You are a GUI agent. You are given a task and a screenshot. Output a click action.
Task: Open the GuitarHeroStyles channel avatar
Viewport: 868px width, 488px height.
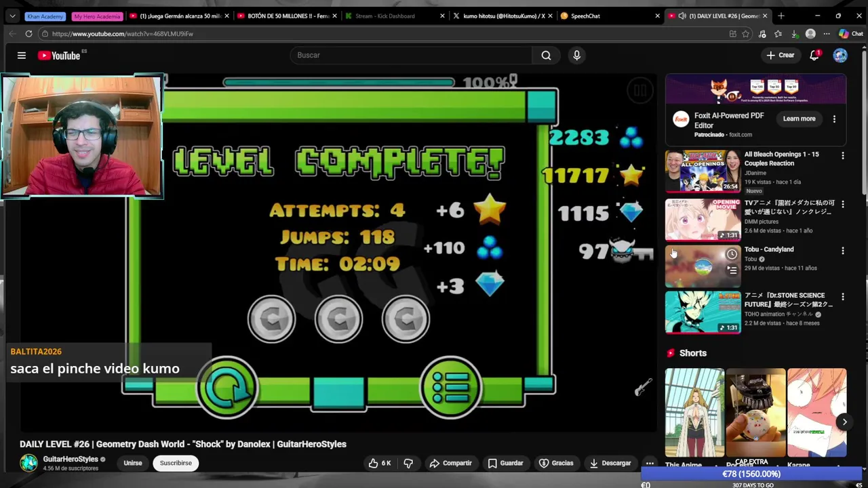click(x=28, y=463)
